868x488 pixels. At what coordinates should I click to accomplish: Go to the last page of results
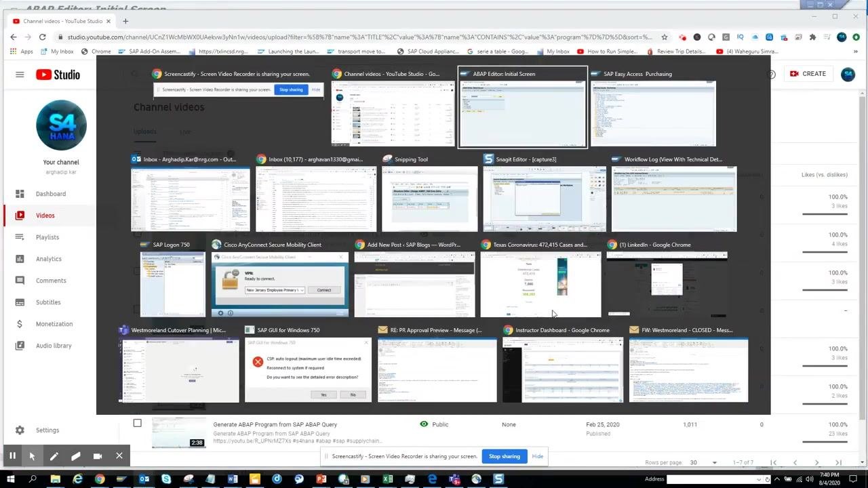click(x=838, y=462)
